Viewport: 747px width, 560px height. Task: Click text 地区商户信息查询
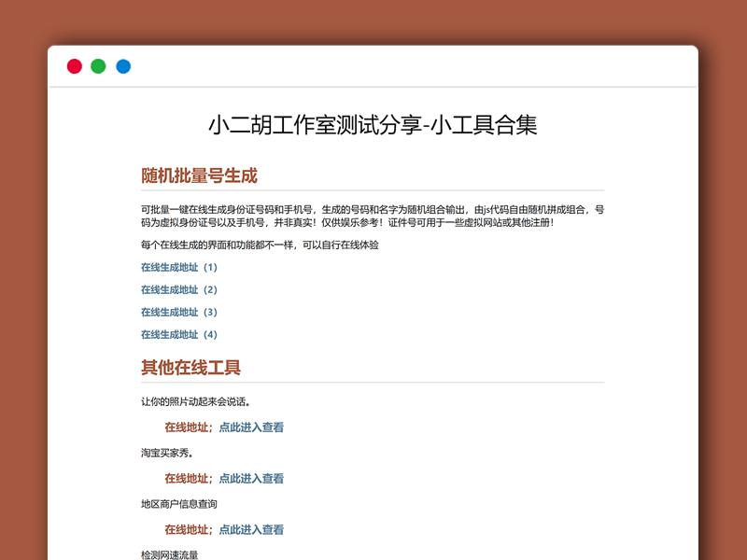point(179,504)
